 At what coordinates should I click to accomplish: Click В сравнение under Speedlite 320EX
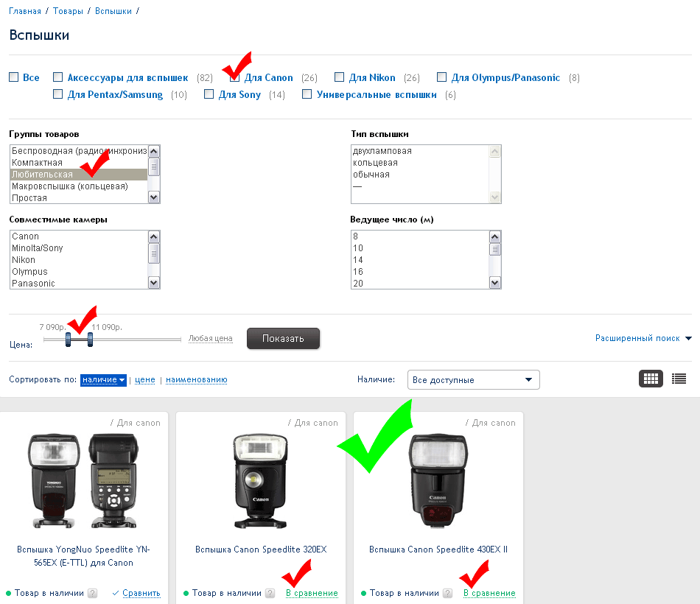[312, 593]
